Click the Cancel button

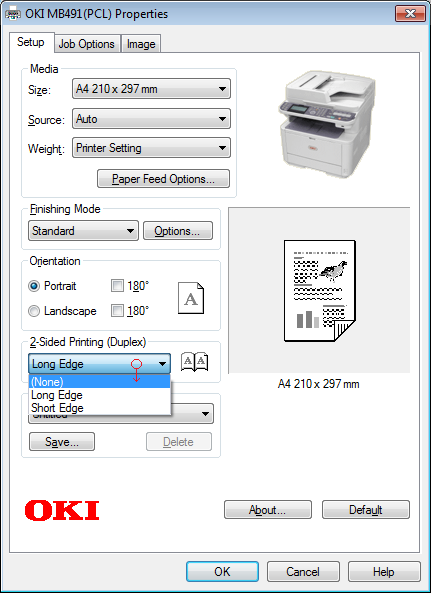(x=303, y=571)
